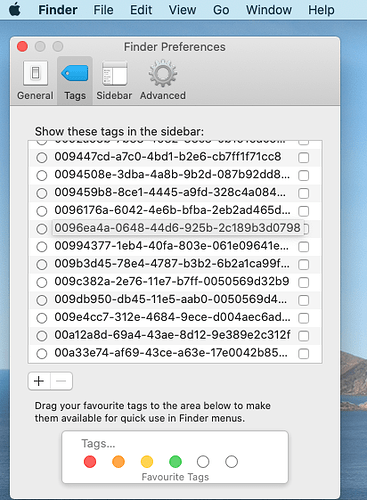Click color circle of tag 009b3d45-78e4
The height and width of the screenshot is (500, 367).
click(42, 265)
